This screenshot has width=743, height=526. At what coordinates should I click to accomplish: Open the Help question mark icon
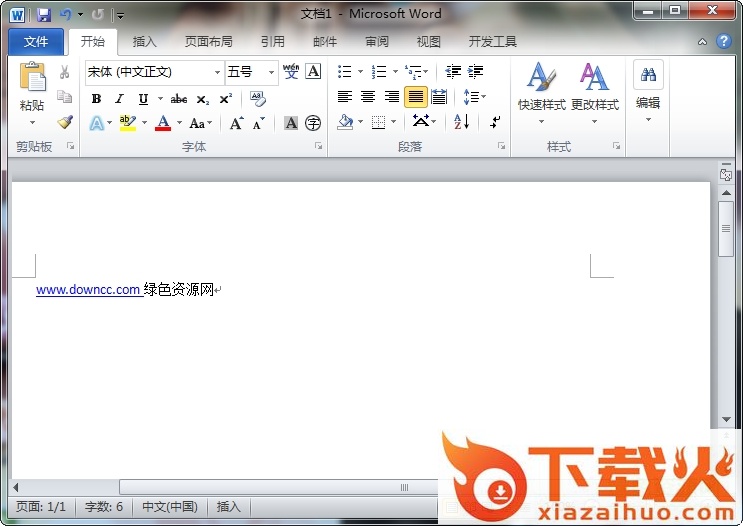(724, 41)
